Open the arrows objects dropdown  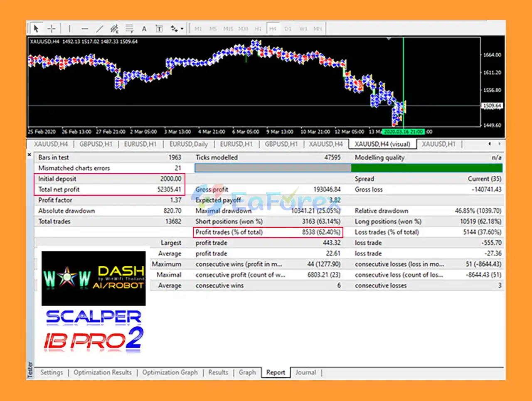pyautogui.click(x=177, y=29)
